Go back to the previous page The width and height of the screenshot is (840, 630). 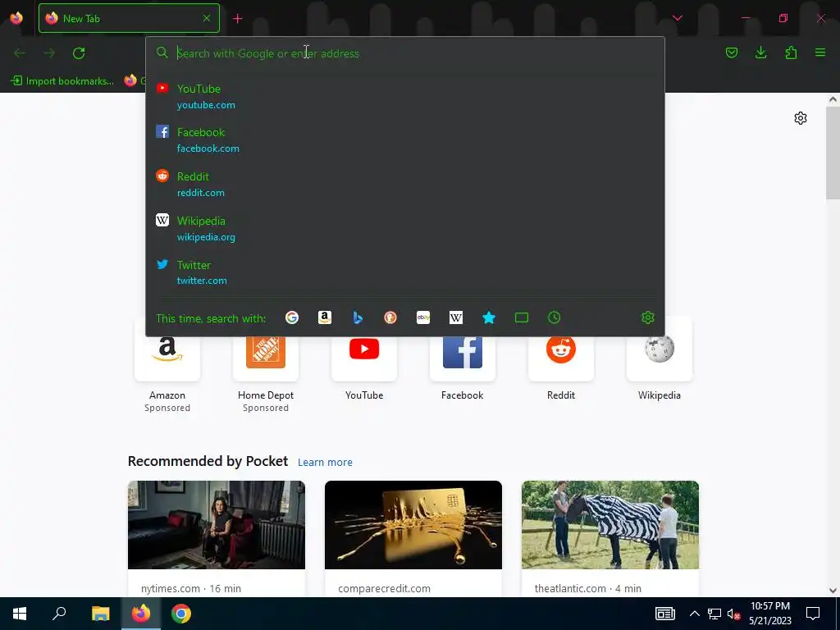[20, 53]
